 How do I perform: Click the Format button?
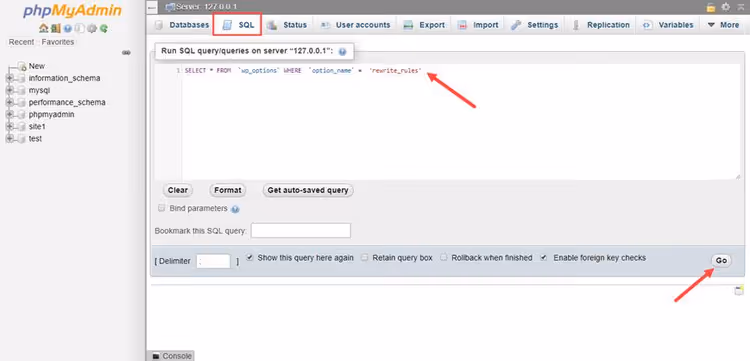click(228, 190)
